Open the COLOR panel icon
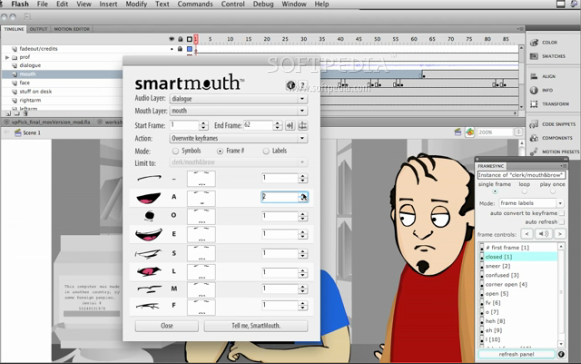The height and width of the screenshot is (364, 581). pos(534,42)
